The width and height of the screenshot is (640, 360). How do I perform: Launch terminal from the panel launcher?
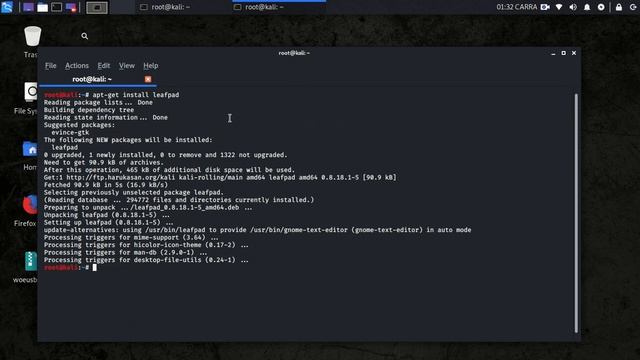tap(57, 7)
